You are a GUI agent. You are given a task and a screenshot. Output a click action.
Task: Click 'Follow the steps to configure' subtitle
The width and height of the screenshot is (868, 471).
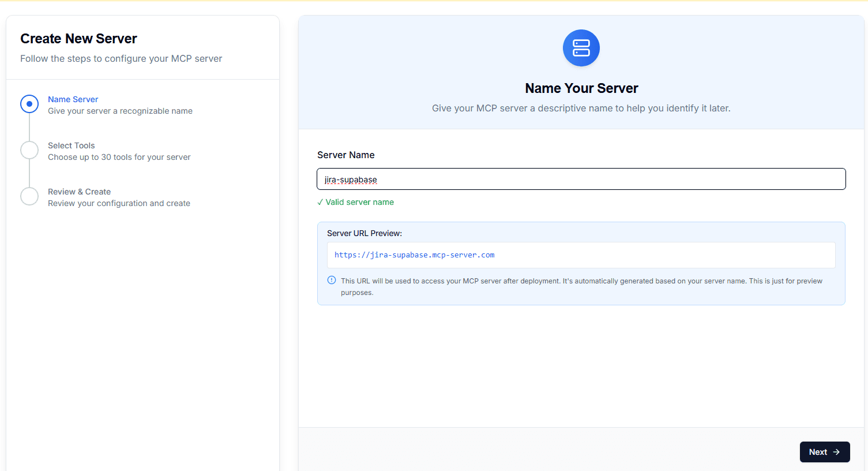(121, 58)
